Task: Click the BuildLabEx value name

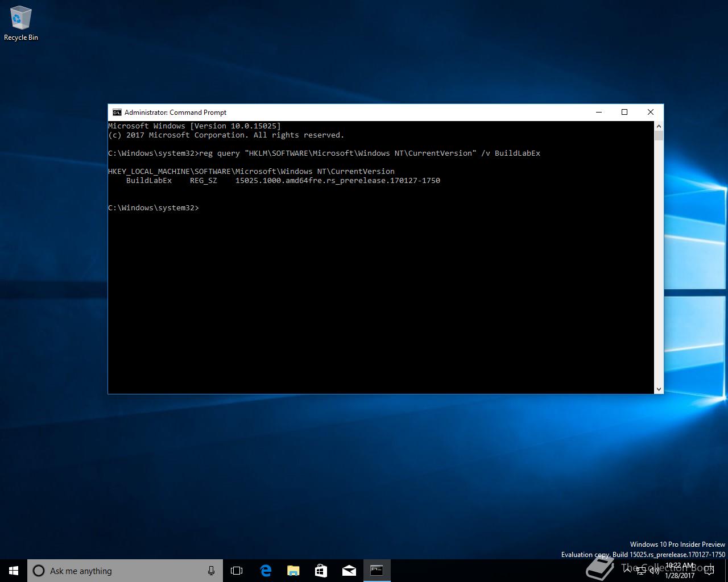Action: [x=149, y=180]
